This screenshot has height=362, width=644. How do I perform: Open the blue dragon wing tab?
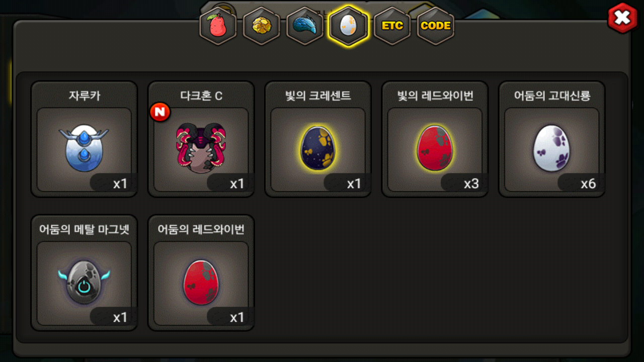click(305, 26)
